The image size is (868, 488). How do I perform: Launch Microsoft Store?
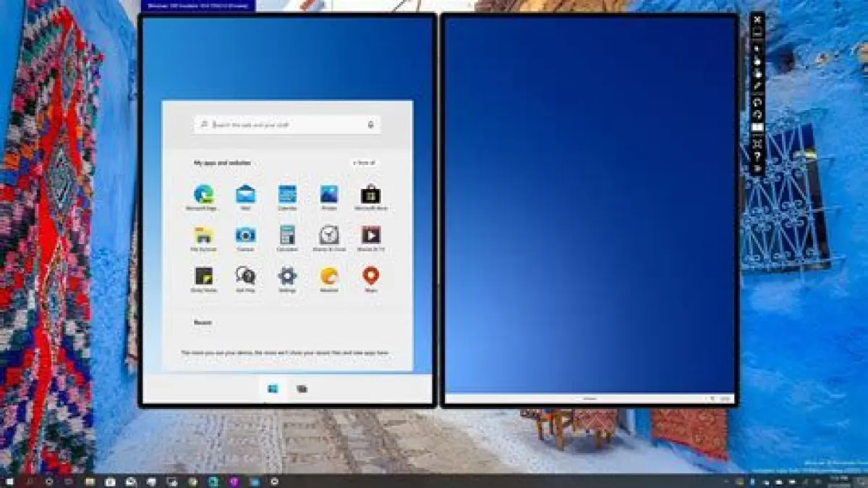click(370, 194)
